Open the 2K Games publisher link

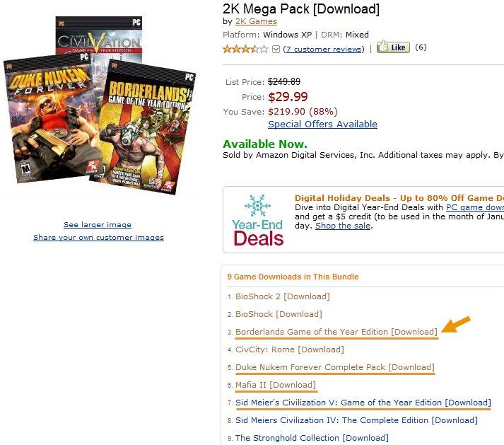256,21
